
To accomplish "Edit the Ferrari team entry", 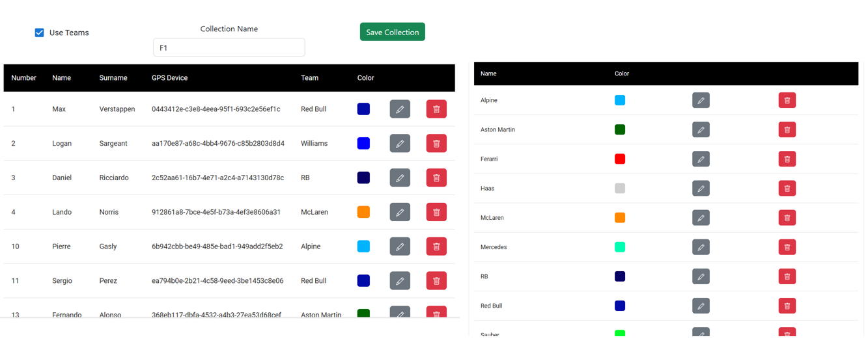I will (701, 159).
